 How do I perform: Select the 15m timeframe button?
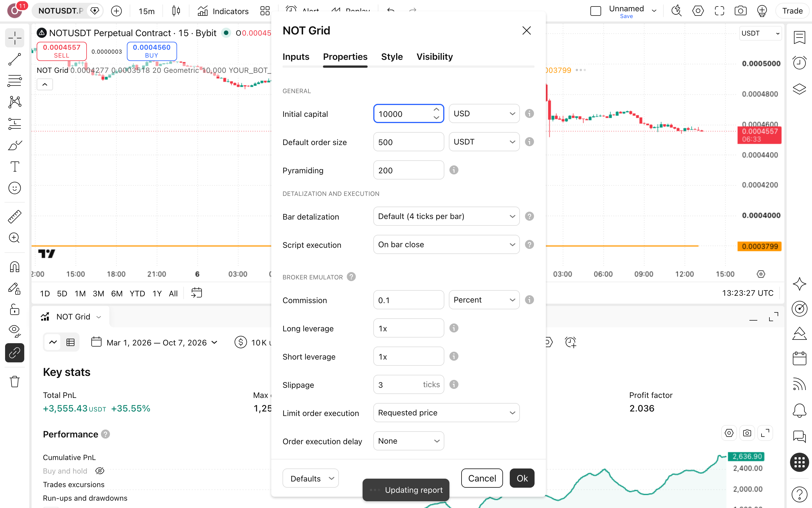(x=147, y=11)
